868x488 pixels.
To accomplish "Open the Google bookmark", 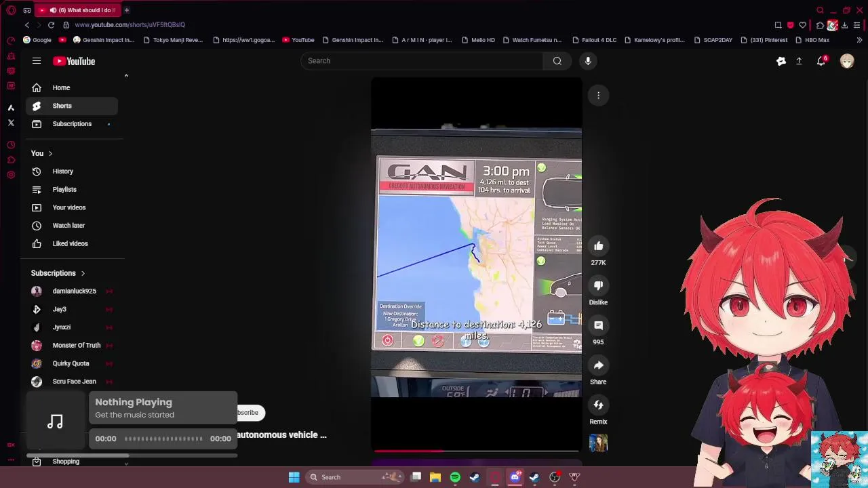I will [x=37, y=40].
